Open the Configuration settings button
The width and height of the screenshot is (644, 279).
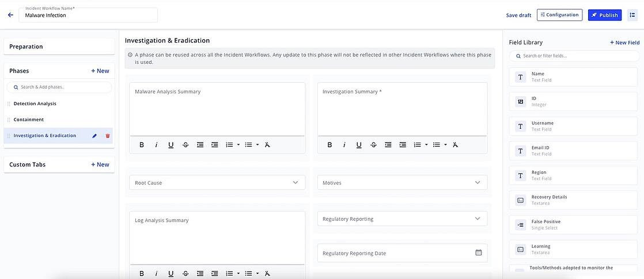click(x=559, y=15)
